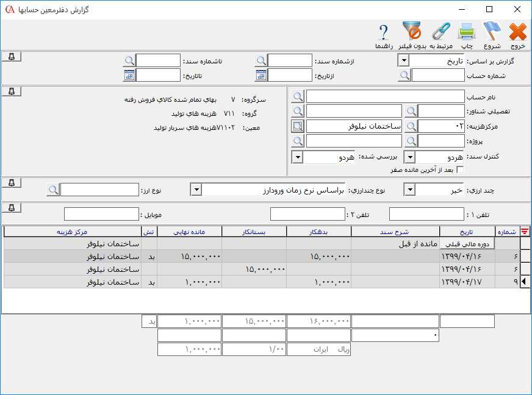Screen dimensions: 532x395
Task: Click the دوره مالی قبلی button
Action: coord(468,243)
